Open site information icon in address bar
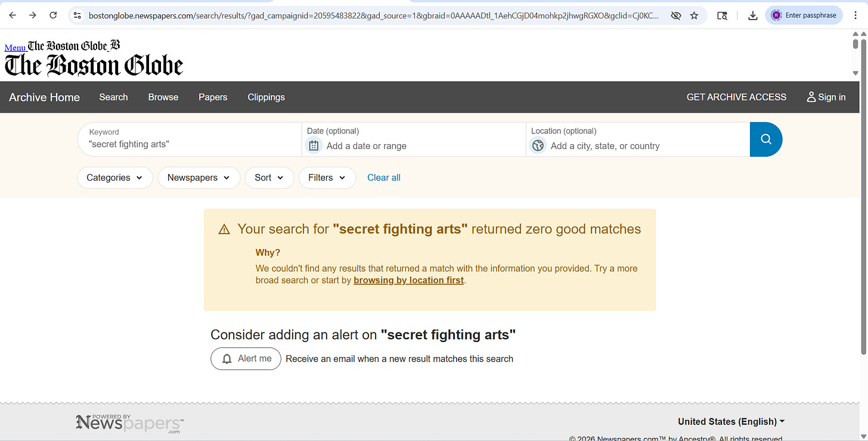Viewport: 868px width, 441px height. (x=77, y=15)
